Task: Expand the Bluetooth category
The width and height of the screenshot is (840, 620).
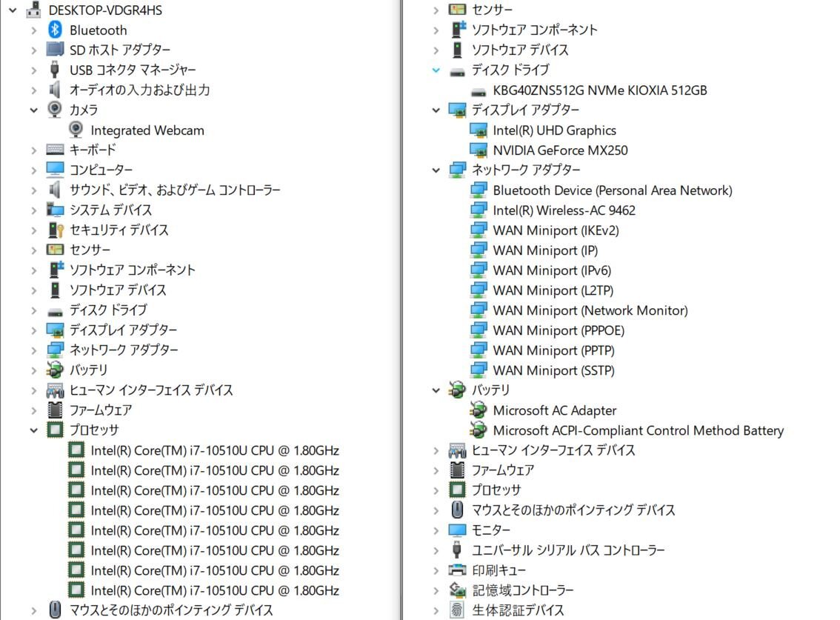Action: coord(34,30)
